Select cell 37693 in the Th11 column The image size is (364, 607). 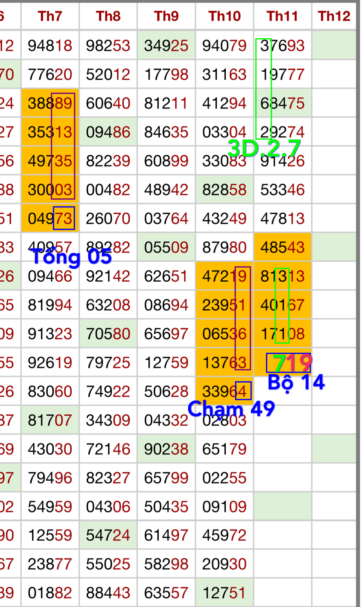tap(282, 45)
